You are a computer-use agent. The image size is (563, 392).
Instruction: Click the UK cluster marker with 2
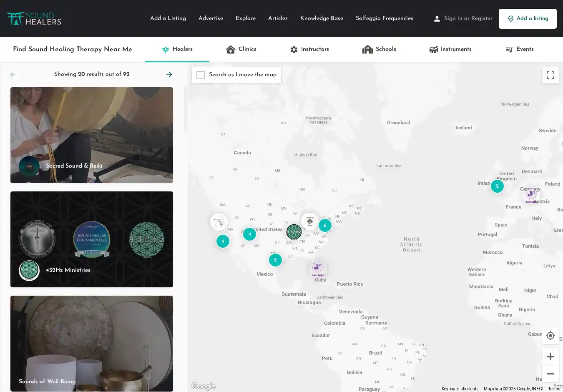point(497,186)
